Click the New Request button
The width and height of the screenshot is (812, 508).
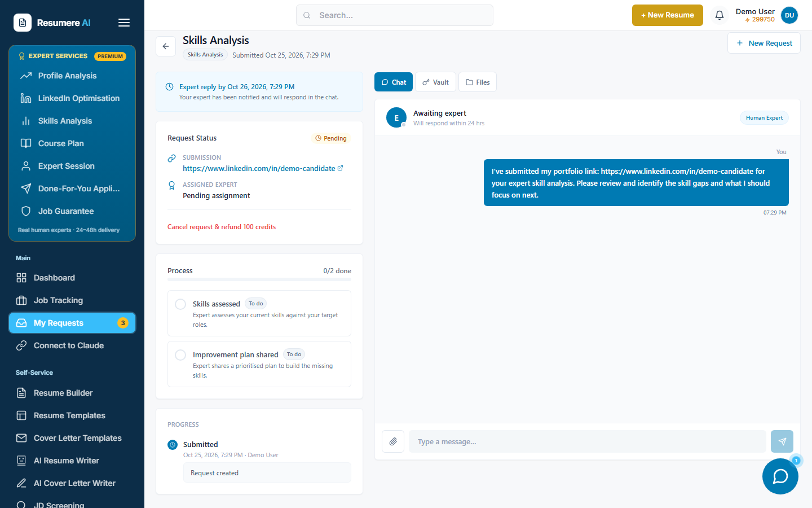coord(764,43)
